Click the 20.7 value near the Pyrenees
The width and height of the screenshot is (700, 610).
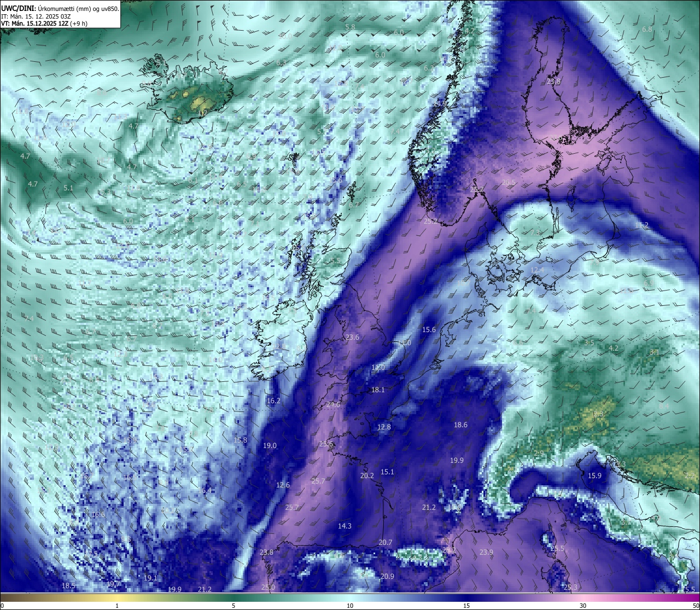[386, 542]
